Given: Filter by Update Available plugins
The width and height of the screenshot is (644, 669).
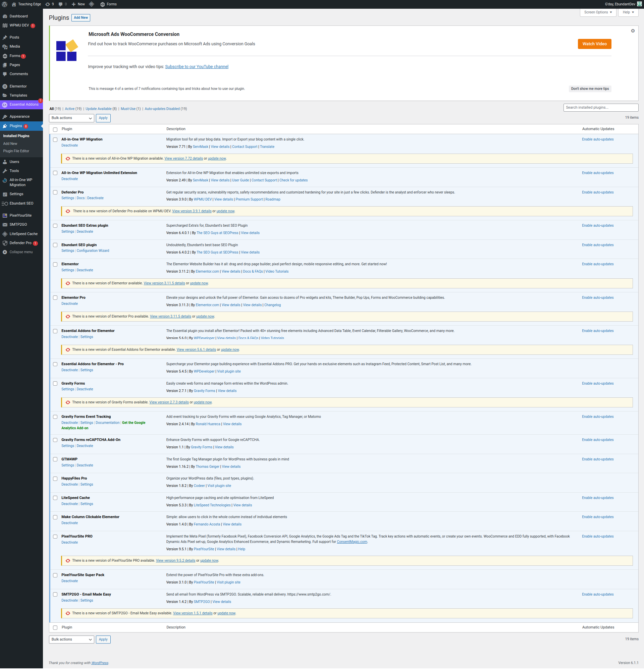Looking at the screenshot, I should tap(98, 109).
